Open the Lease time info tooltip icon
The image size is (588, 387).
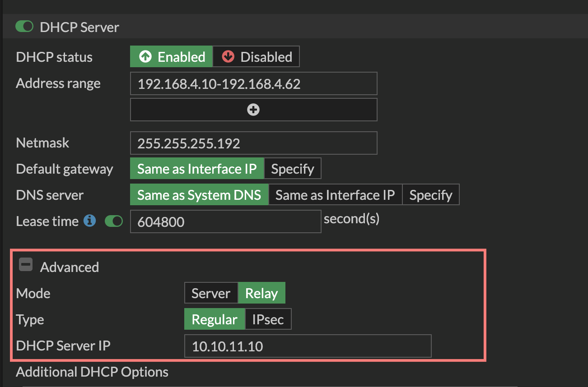point(89,221)
